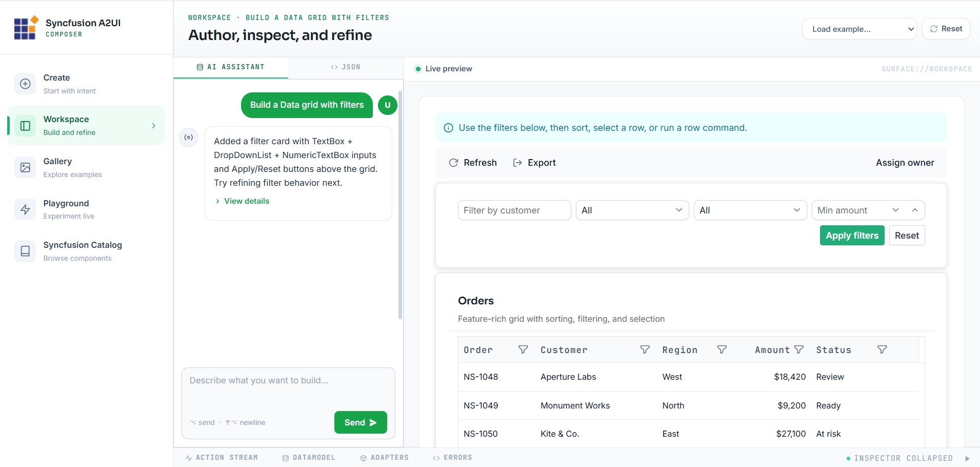This screenshot has height=467, width=980.
Task: Switch to the AI Assistant tab
Action: (x=231, y=67)
